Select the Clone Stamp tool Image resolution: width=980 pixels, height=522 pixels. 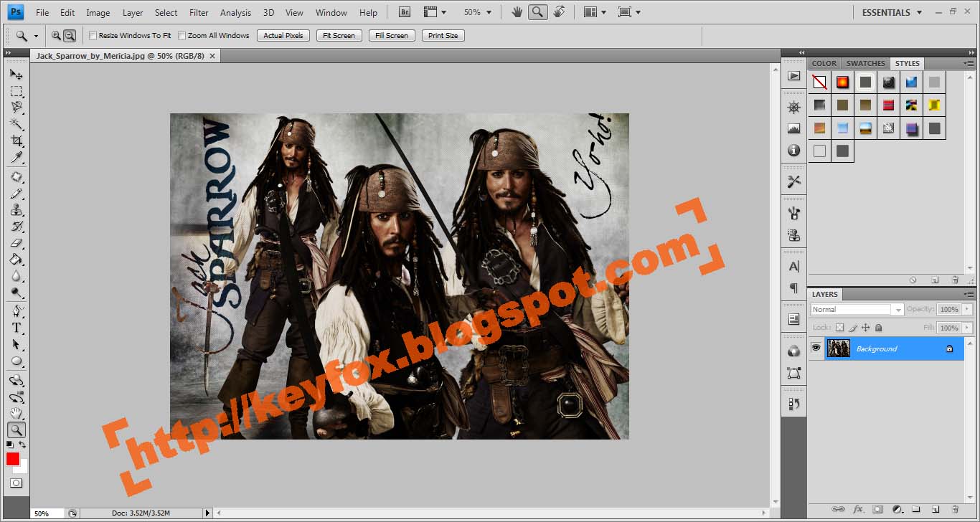pos(16,210)
